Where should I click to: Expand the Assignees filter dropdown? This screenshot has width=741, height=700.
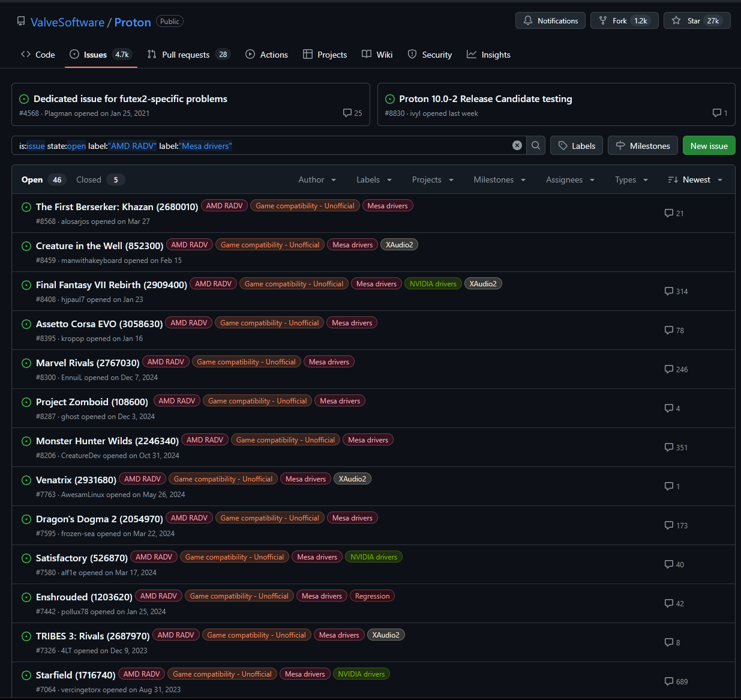(571, 180)
